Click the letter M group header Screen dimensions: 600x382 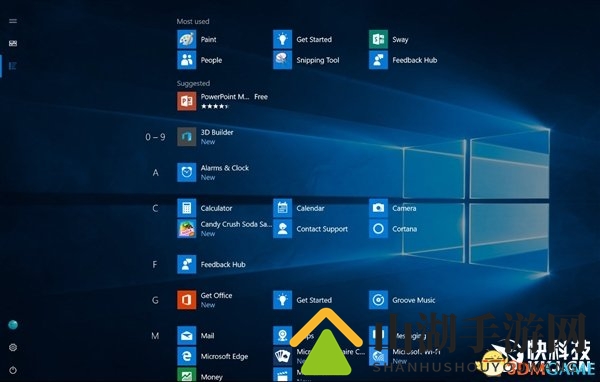[x=155, y=336]
